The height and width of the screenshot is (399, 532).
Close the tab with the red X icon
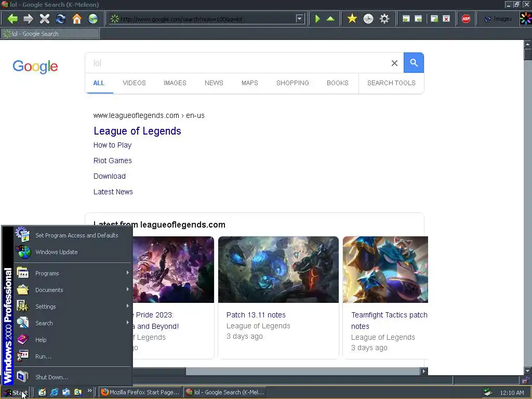tap(446, 19)
